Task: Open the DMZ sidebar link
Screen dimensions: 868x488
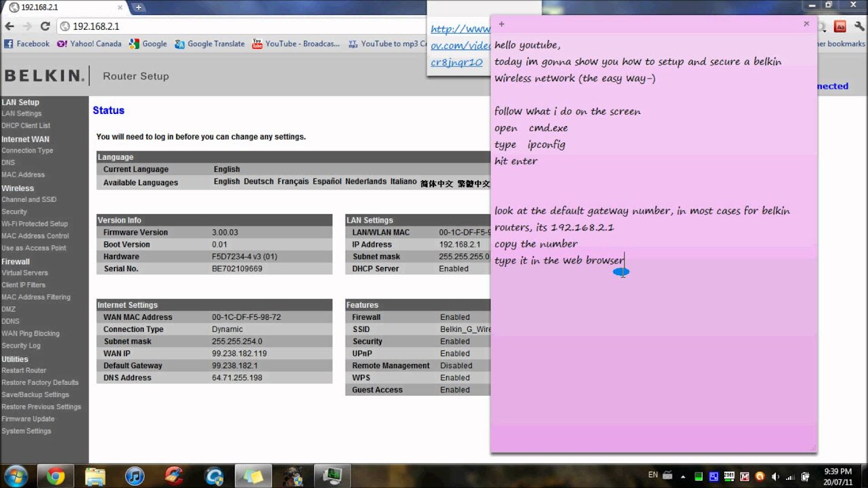Action: (x=8, y=310)
